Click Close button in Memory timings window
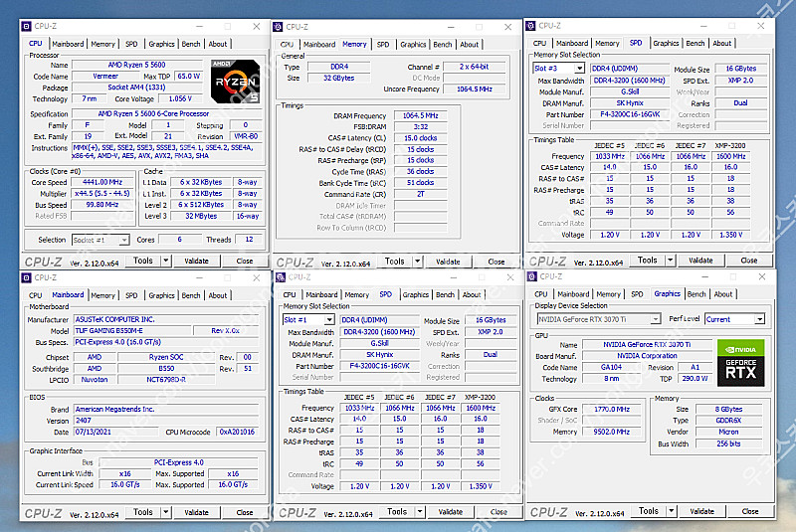This screenshot has height=532, width=796. tap(496, 262)
